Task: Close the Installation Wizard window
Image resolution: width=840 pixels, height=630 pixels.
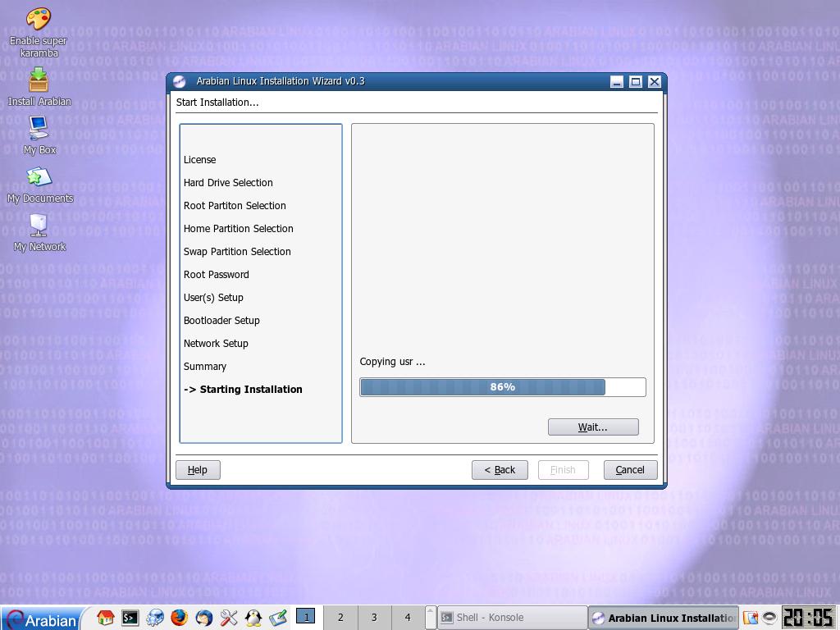Action: 654,82
